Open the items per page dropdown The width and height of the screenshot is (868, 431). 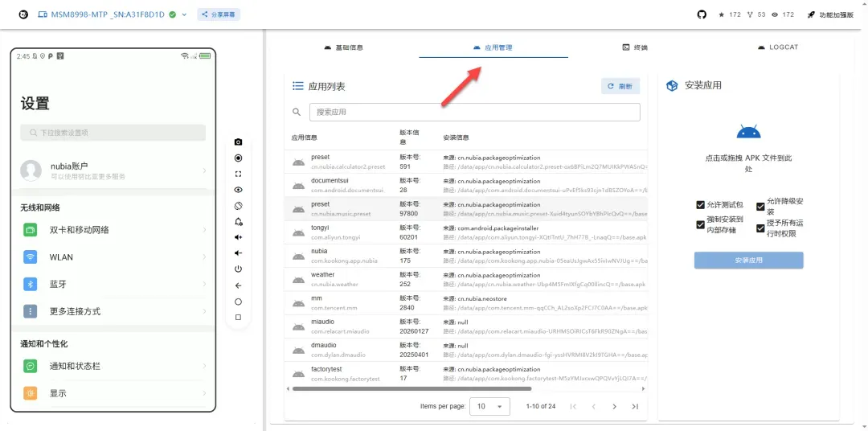pos(490,406)
